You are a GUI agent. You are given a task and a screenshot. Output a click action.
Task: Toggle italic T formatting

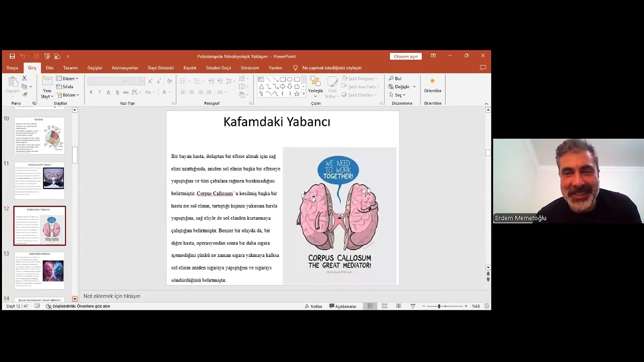pyautogui.click(x=100, y=92)
